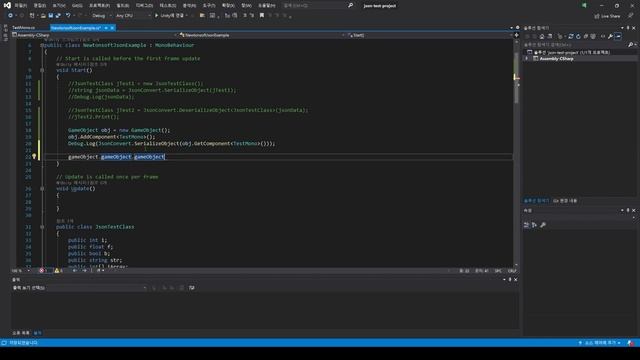Open the Git menu
Screen dimensions: 640x360
pyautogui.click(x=77, y=5)
